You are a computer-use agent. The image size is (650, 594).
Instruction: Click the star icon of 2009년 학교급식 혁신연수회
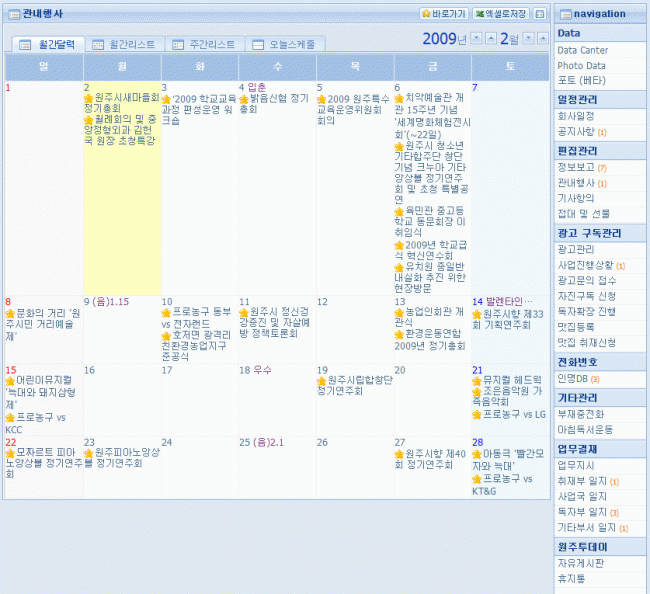click(399, 246)
